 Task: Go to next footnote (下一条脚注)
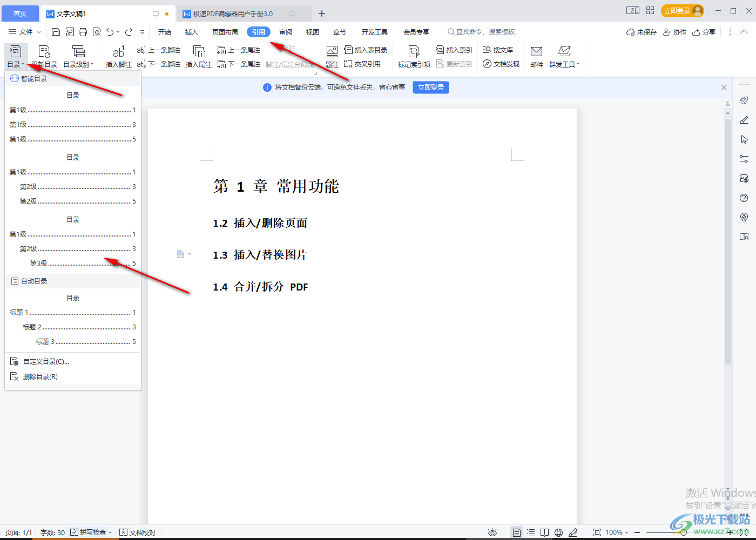159,64
